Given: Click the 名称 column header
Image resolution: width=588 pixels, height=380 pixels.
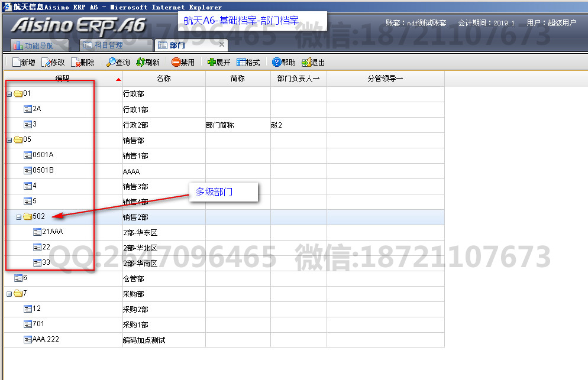Looking at the screenshot, I should pyautogui.click(x=164, y=79).
